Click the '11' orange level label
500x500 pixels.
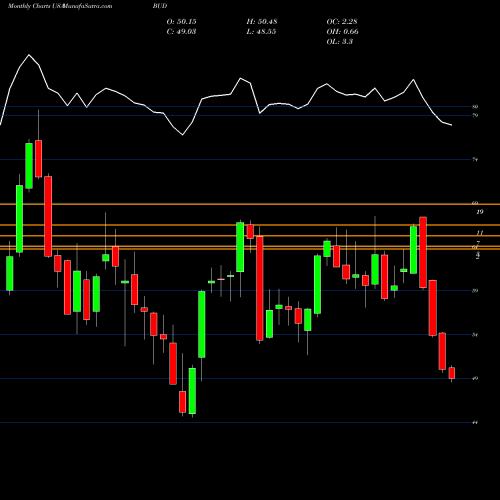pyautogui.click(x=480, y=233)
